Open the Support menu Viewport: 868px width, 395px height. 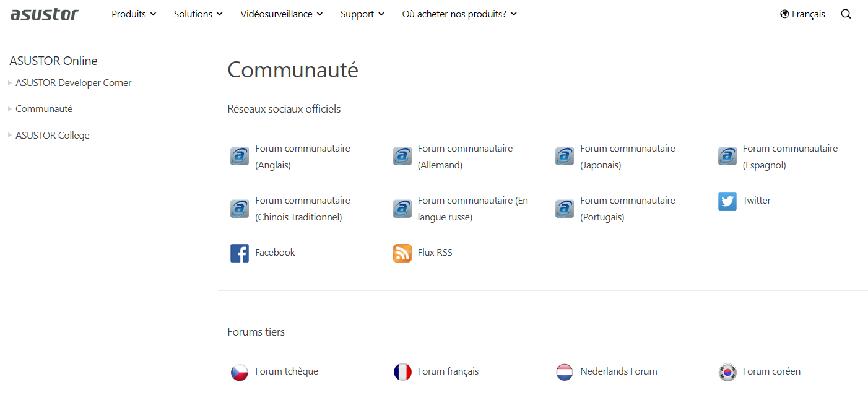pos(362,14)
